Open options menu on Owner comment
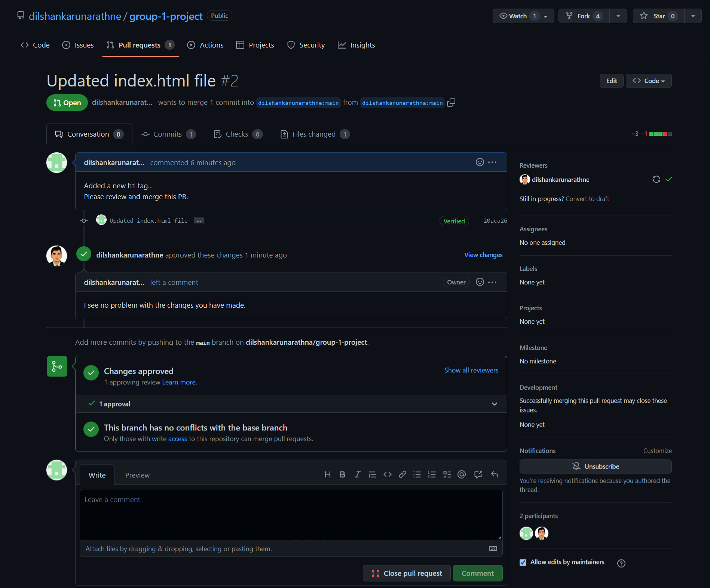710x588 pixels. point(492,282)
